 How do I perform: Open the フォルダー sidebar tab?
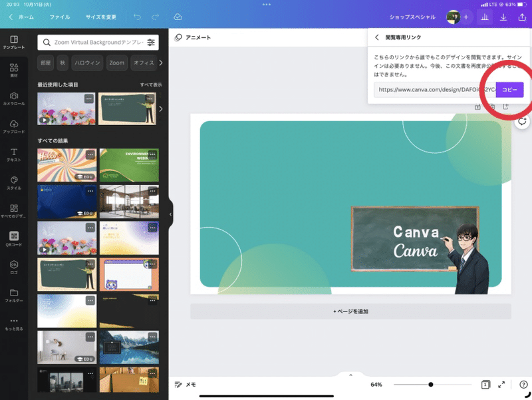tap(14, 296)
